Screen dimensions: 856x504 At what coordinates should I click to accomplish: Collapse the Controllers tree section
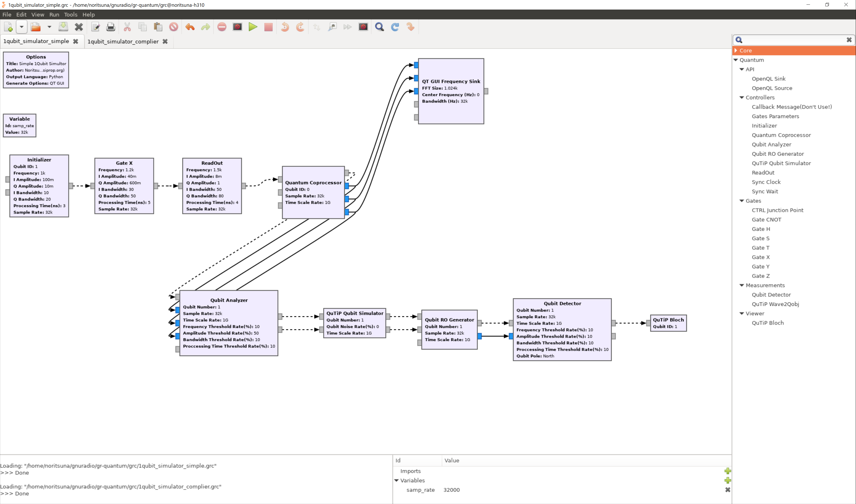pos(742,98)
